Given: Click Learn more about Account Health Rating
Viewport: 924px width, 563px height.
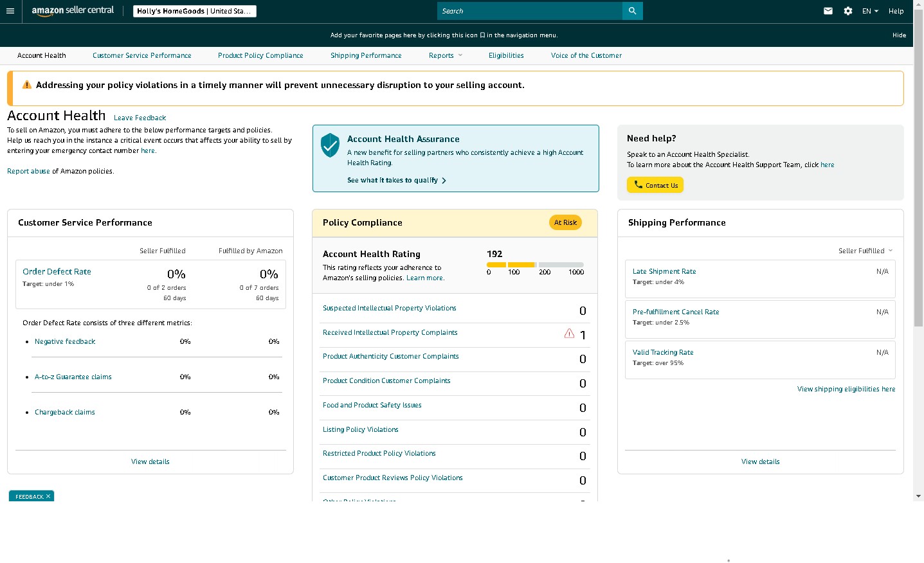Looking at the screenshot, I should (x=424, y=278).
